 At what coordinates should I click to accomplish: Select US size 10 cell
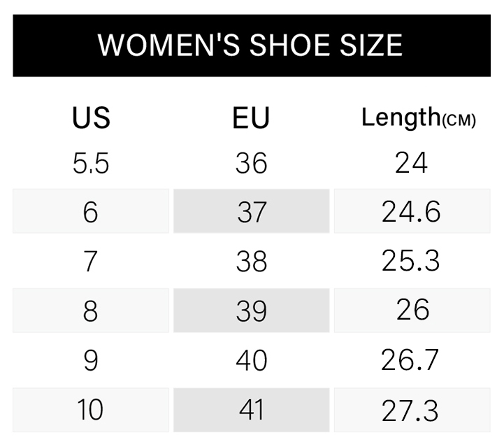pos(91,410)
